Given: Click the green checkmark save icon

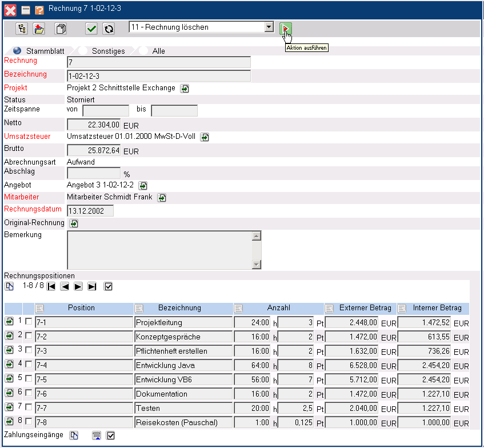Looking at the screenshot, I should 91,28.
